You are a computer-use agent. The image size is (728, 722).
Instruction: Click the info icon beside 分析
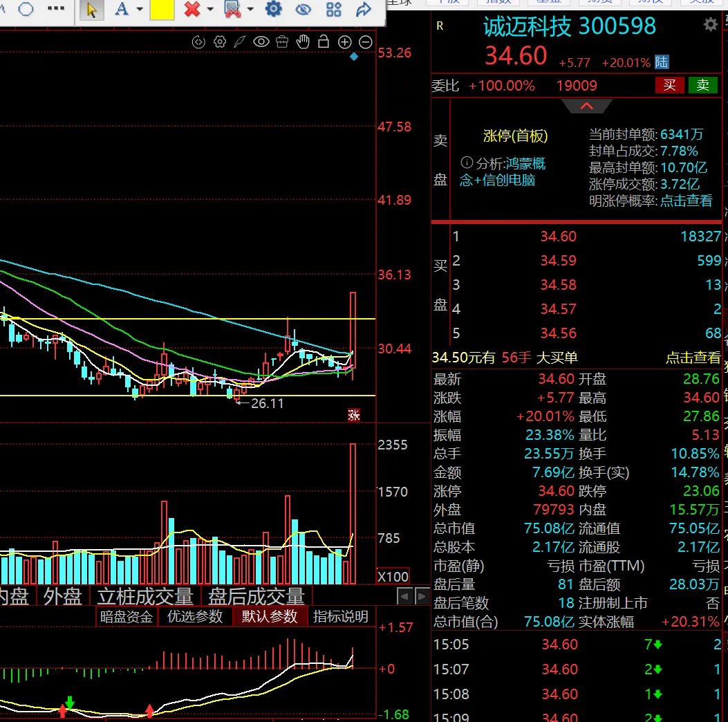(467, 163)
